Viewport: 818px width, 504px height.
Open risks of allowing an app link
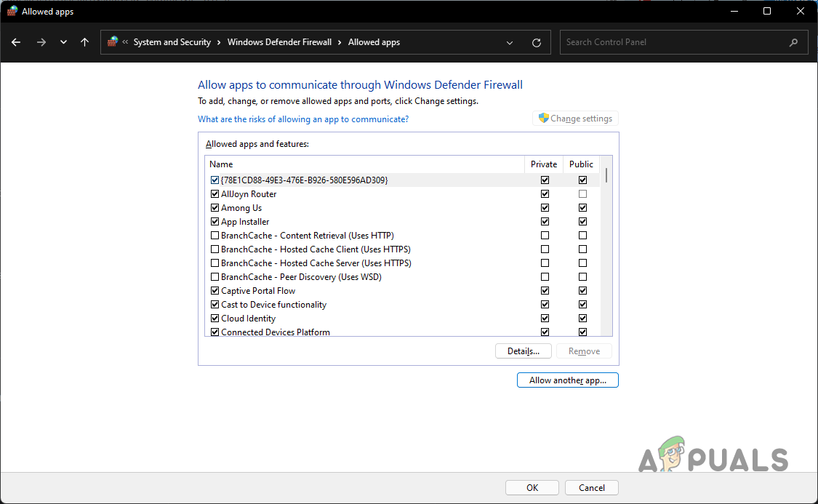pos(303,119)
